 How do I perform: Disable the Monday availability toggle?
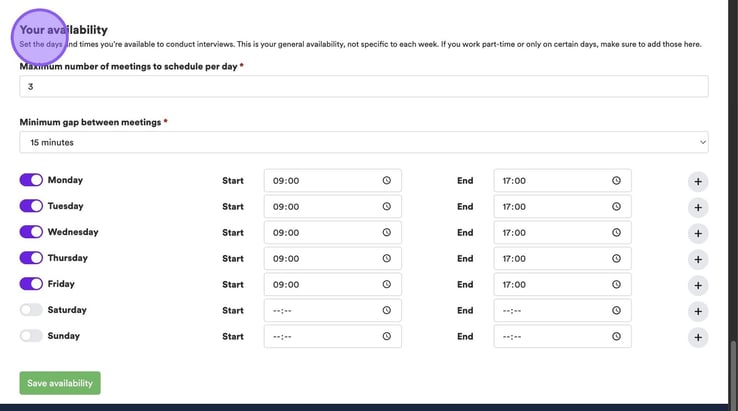pos(31,180)
